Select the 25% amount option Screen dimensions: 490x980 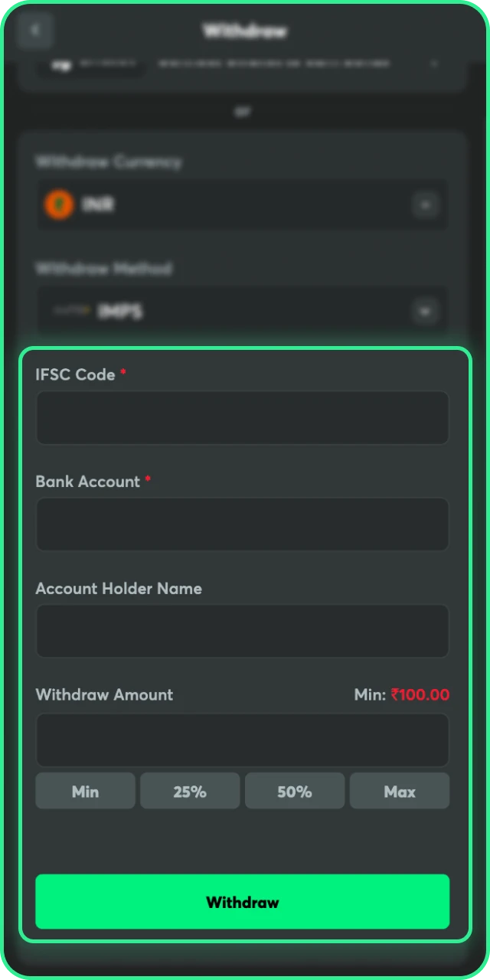click(190, 791)
